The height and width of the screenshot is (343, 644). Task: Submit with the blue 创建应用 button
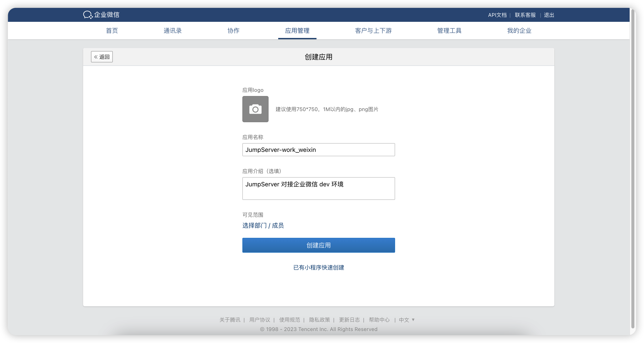(319, 245)
